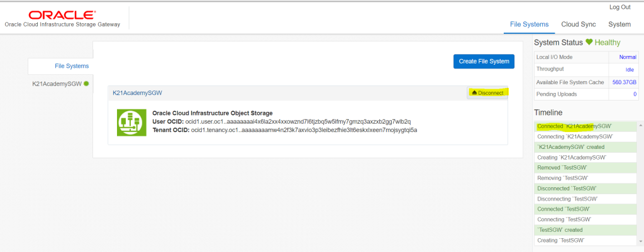Image resolution: width=644 pixels, height=252 pixels.
Task: Switch to the File Systems top tab
Action: tap(529, 25)
